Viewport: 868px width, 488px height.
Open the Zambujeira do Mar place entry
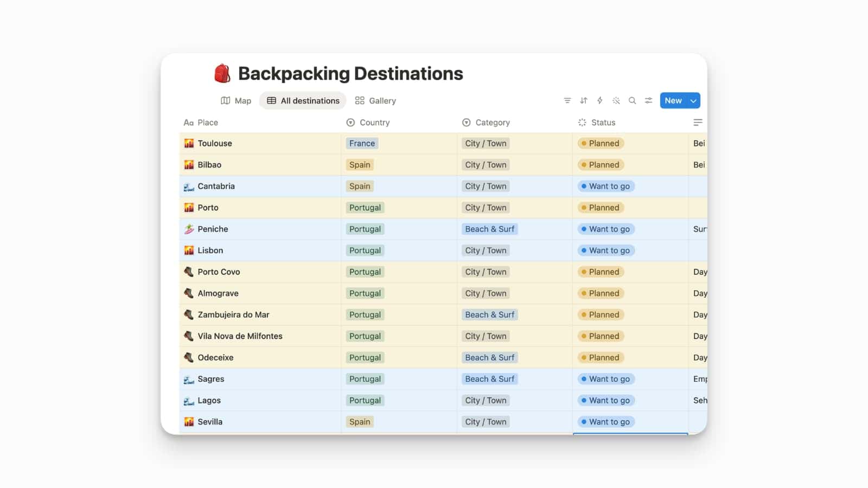pos(233,315)
